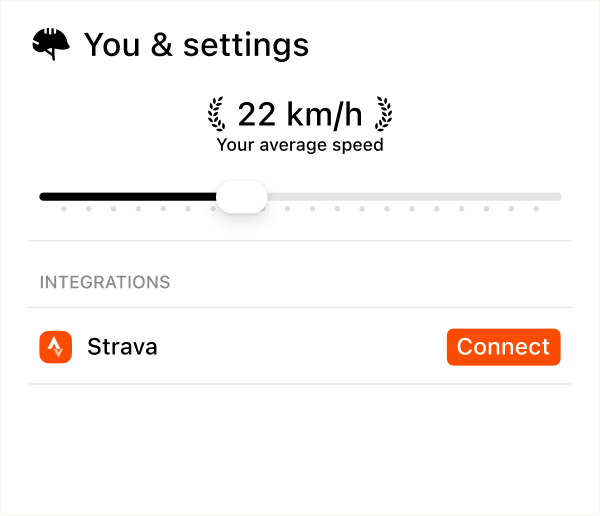Click the right laurel wreath icon

click(382, 114)
